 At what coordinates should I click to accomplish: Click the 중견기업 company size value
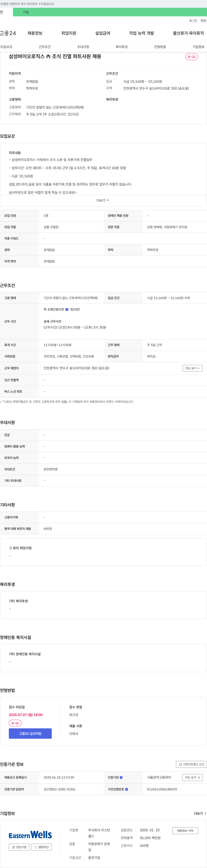pos(94,858)
